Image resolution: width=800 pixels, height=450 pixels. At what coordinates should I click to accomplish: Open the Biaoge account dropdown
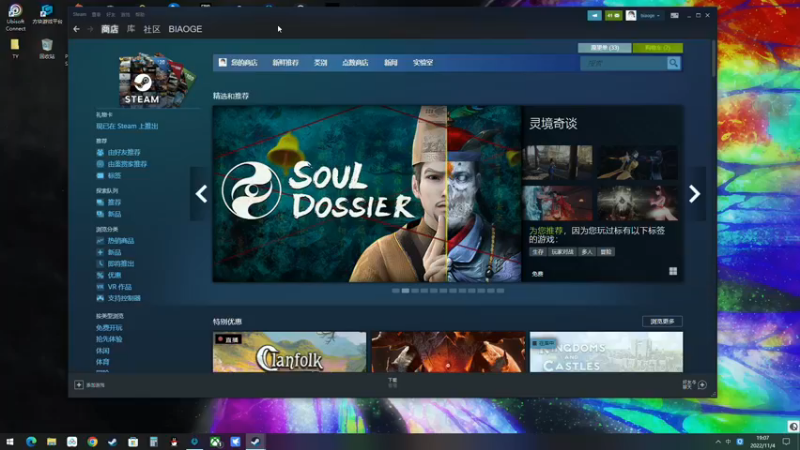[x=650, y=16]
